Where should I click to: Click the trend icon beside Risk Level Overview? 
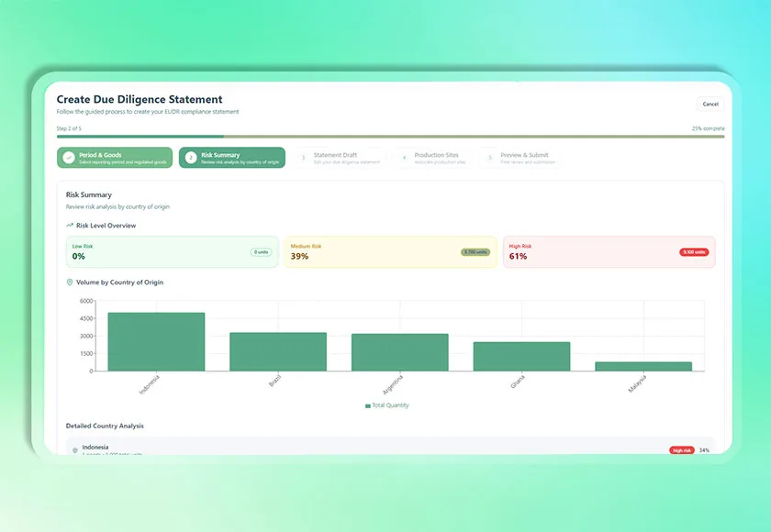coord(70,225)
